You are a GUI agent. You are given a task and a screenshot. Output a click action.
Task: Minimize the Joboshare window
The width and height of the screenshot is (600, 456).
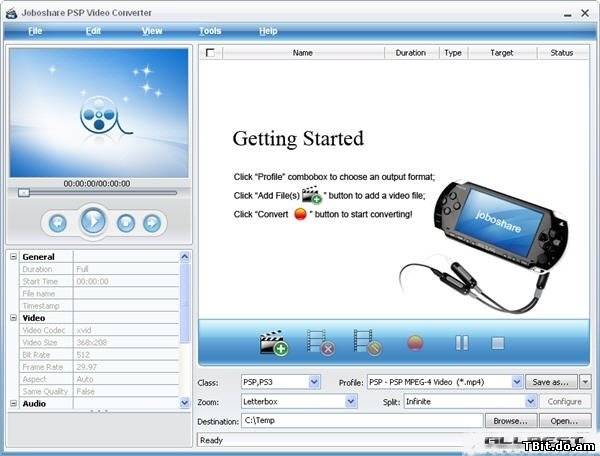pos(568,14)
